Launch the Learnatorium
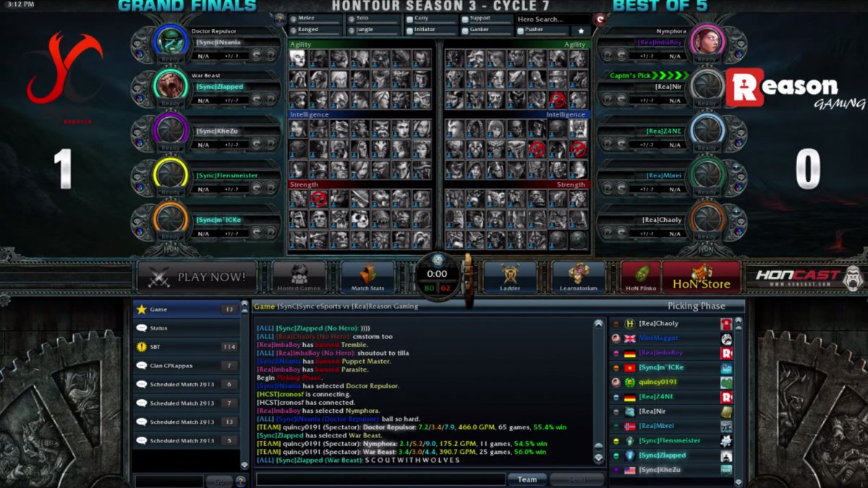The image size is (868, 488). tap(578, 278)
